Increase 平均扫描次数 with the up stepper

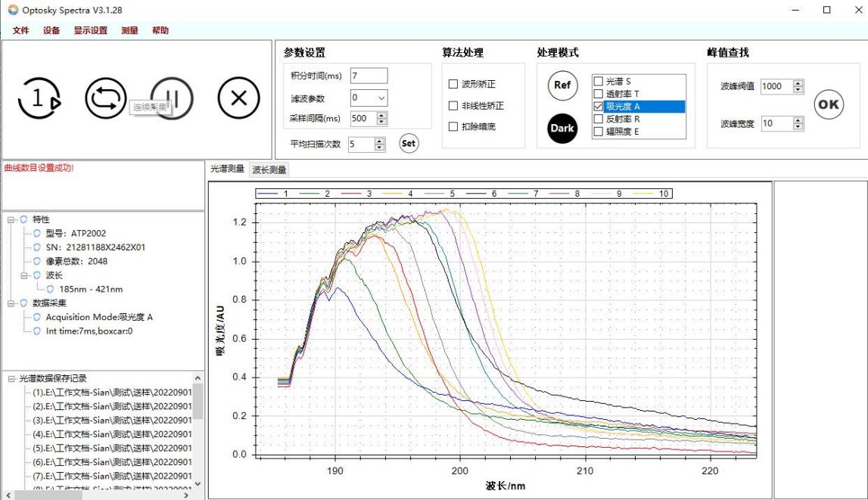pos(380,139)
